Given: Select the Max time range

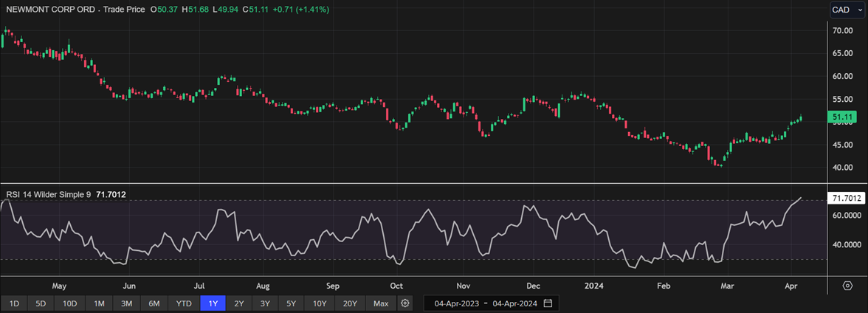Looking at the screenshot, I should tap(381, 303).
